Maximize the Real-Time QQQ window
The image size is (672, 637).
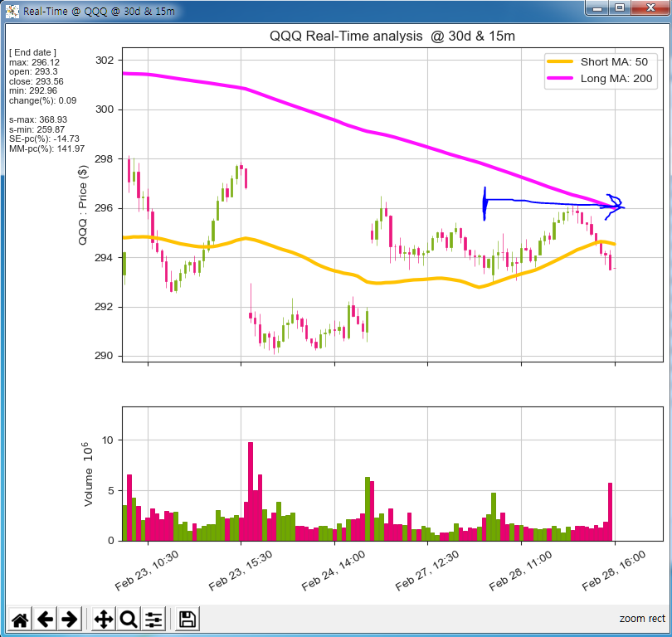pyautogui.click(x=620, y=8)
